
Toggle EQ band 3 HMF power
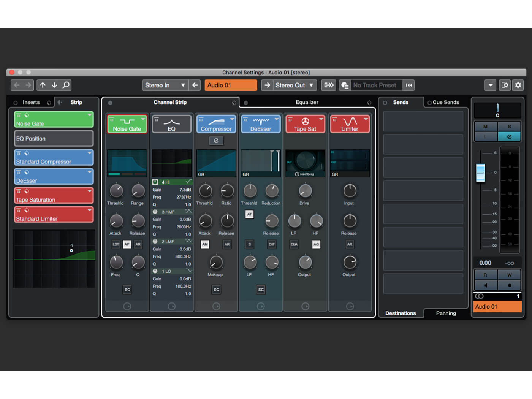point(155,212)
